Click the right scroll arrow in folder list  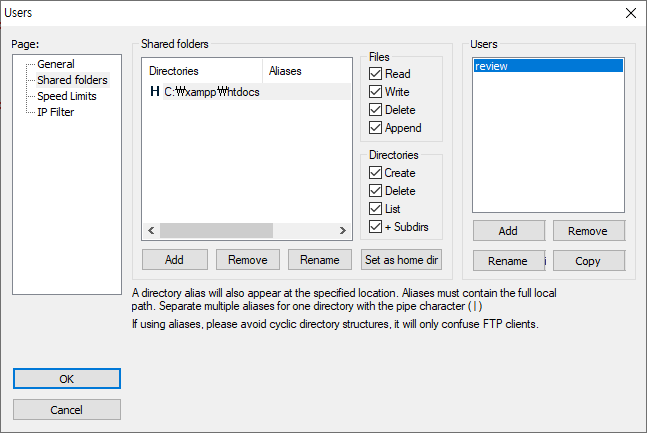coord(342,230)
